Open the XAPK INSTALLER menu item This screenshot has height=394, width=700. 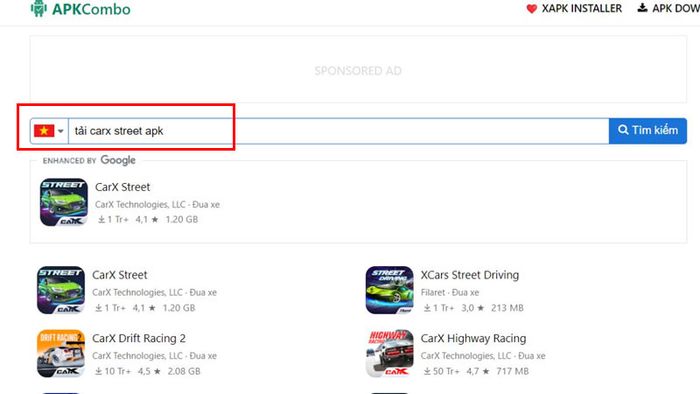point(581,8)
